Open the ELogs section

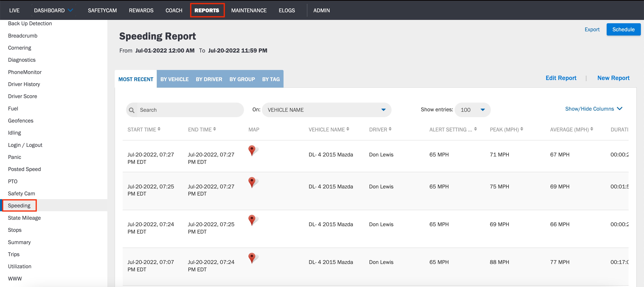point(287,11)
